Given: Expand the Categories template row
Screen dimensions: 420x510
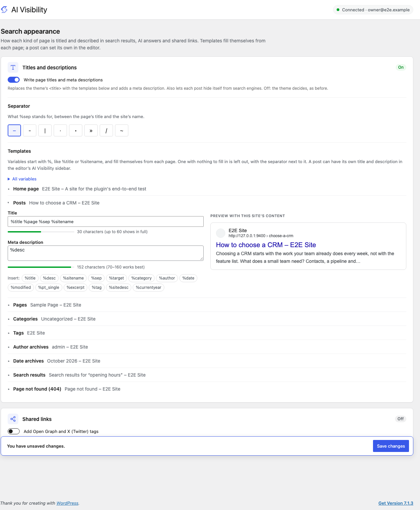Looking at the screenshot, I should click(x=207, y=319).
